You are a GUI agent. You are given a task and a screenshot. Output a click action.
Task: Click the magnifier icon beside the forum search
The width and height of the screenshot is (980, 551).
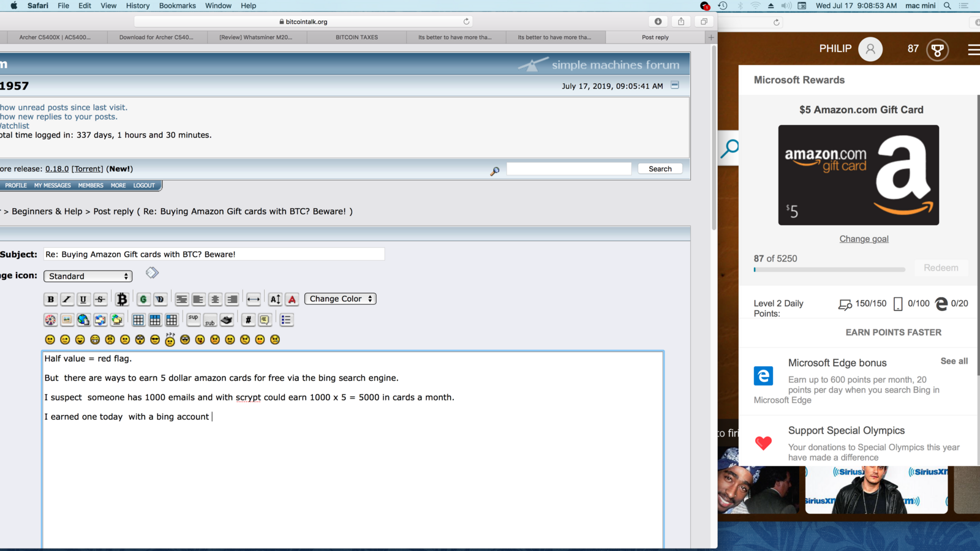point(495,171)
